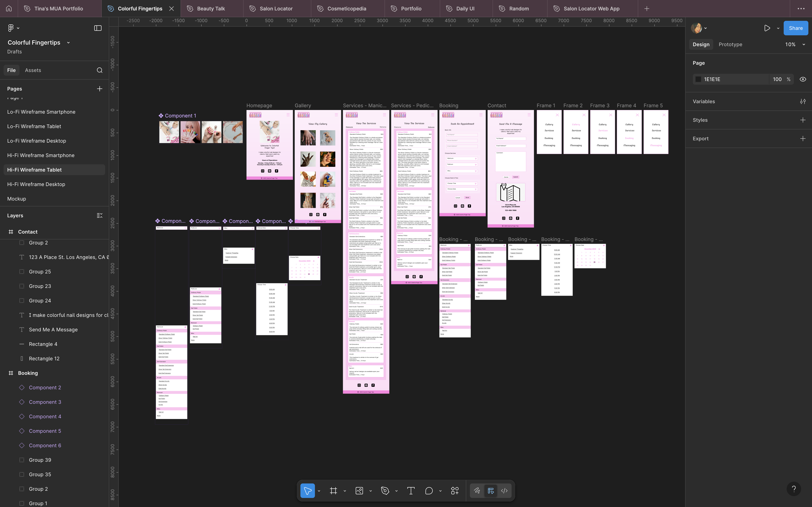This screenshot has height=507, width=812.
Task: Click the search icon in File panel
Action: point(100,70)
